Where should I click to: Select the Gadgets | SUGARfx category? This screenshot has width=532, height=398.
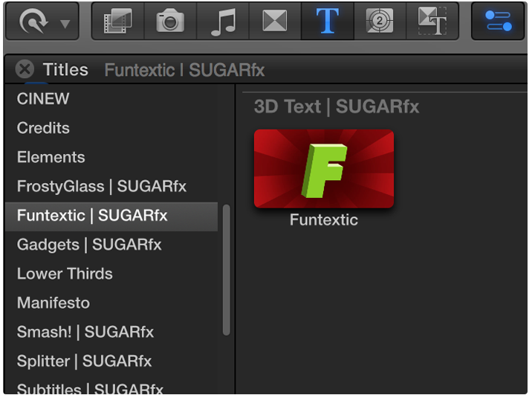(111, 245)
